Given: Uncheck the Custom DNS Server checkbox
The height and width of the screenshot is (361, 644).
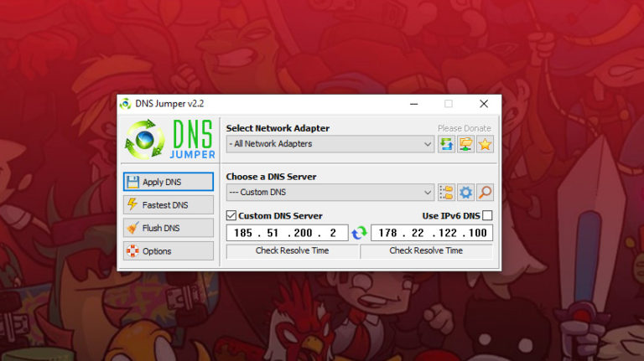Looking at the screenshot, I should tap(232, 216).
